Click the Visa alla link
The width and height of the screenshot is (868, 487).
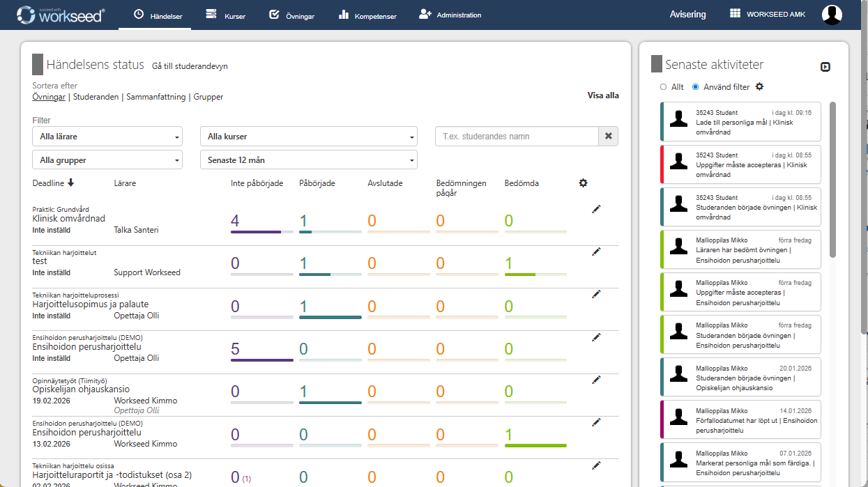(602, 96)
